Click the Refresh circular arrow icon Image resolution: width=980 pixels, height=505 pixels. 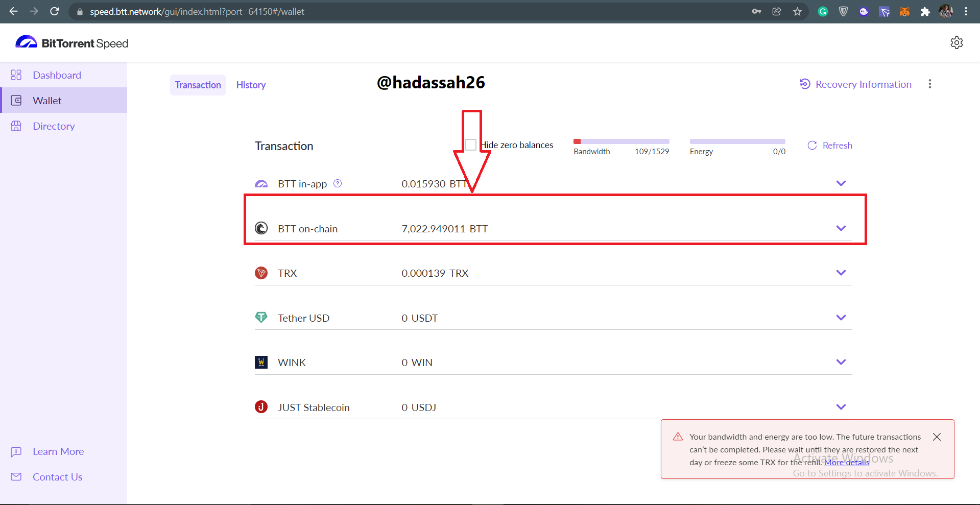pos(812,146)
